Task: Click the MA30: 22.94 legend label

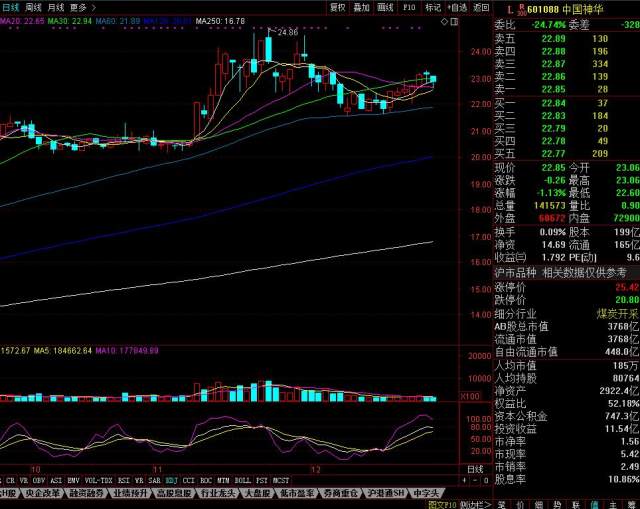Action: pyautogui.click(x=69, y=21)
